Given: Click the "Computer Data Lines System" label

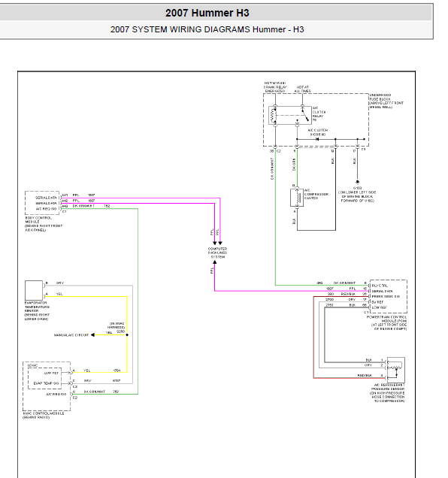Looking at the screenshot, I should point(217,253).
